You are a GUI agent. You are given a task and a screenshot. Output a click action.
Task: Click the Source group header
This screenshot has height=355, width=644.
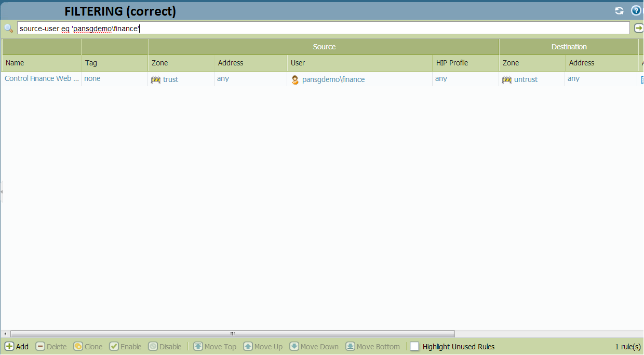coord(324,47)
